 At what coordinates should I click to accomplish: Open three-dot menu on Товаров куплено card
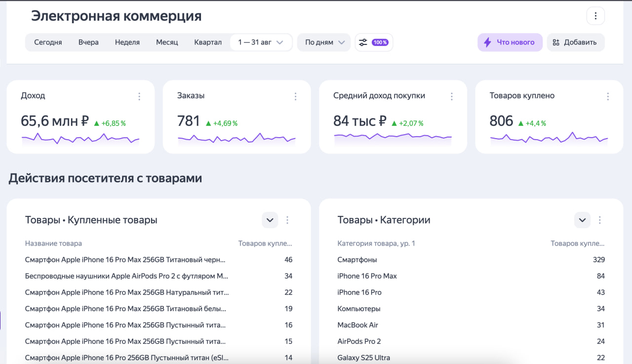click(x=608, y=97)
